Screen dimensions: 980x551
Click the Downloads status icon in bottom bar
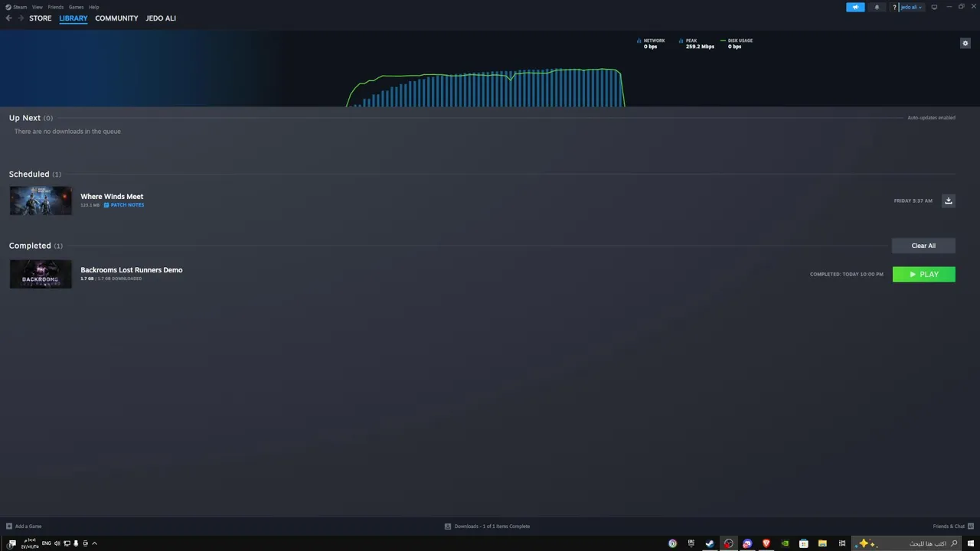pos(448,527)
